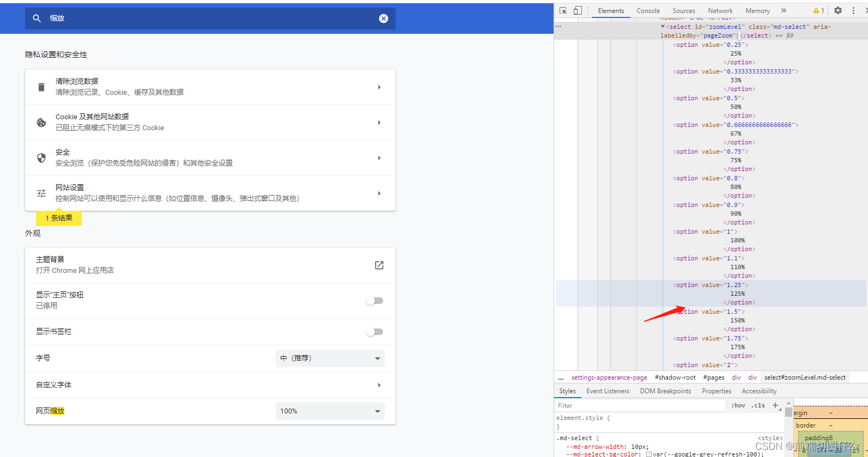868x457 pixels.
Task: Click the ellipsis beside the selected select node
Action: [x=558, y=27]
